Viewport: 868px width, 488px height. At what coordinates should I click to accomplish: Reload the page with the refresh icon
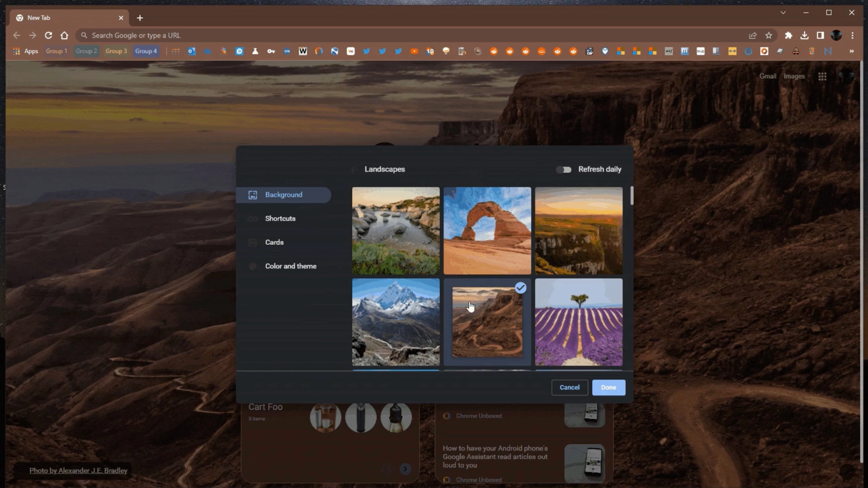click(x=48, y=35)
